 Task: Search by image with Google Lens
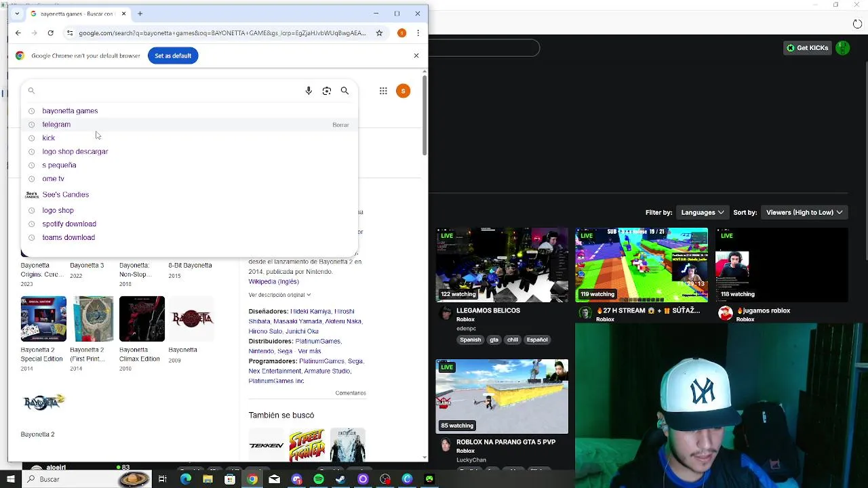327,91
